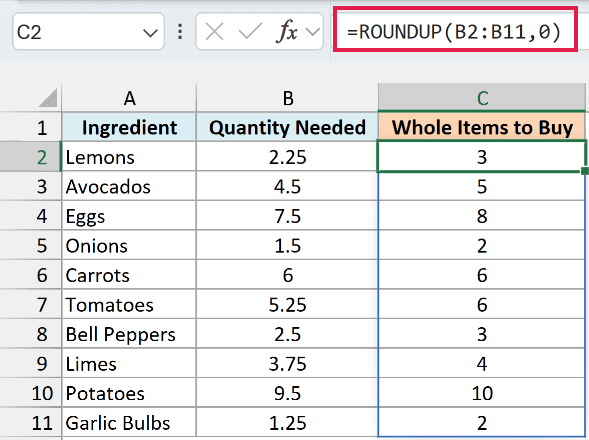
Task: Expand the dropdown arrow beside the fx icon
Action: (313, 32)
